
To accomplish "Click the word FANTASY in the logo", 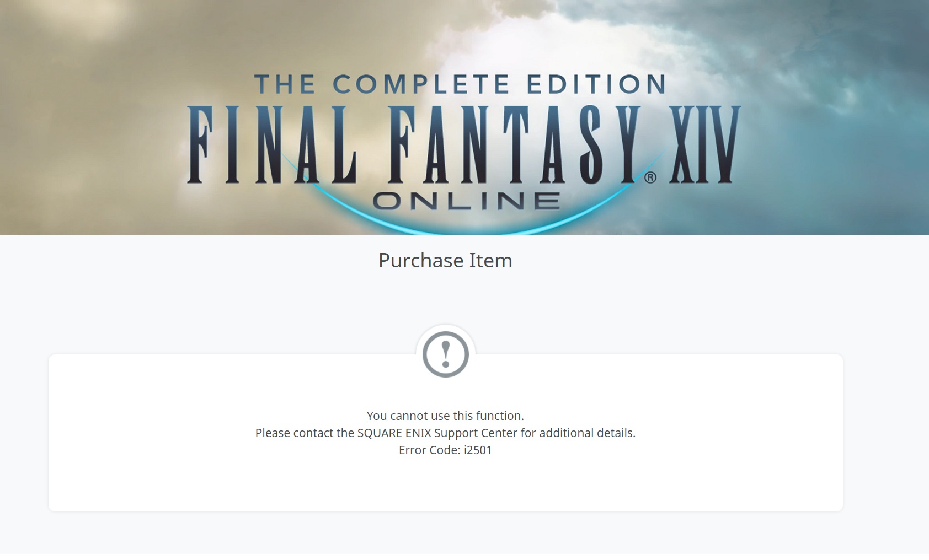I will (x=514, y=144).
